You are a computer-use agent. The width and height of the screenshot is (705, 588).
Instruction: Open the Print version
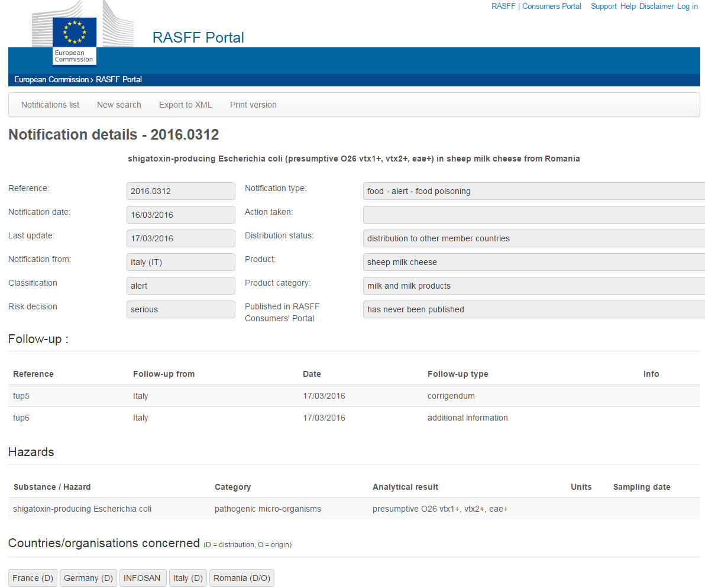point(253,105)
